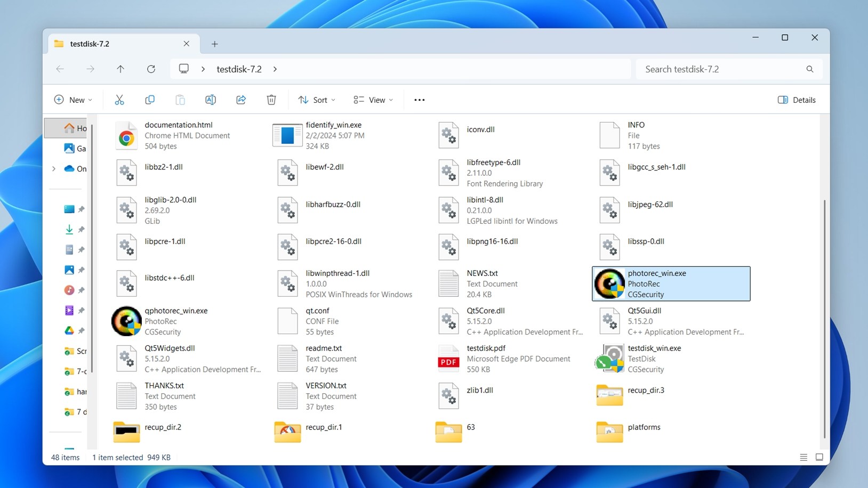Click the Chrome icon on documentation.html
The width and height of the screenshot is (868, 488).
click(x=126, y=135)
